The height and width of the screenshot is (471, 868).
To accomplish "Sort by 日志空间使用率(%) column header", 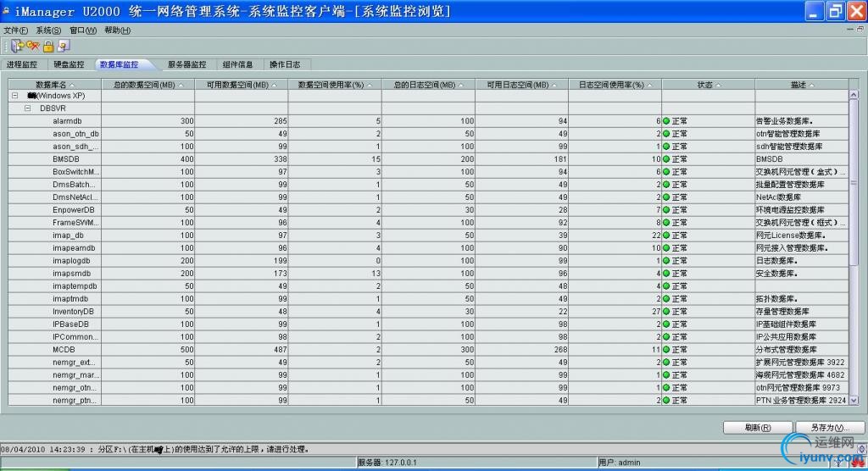I will pos(615,85).
